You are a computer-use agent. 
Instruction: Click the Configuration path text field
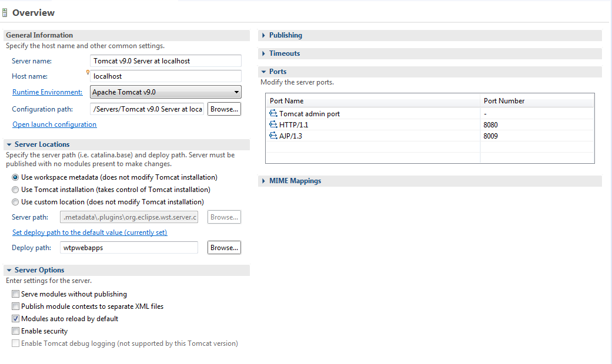(x=147, y=109)
